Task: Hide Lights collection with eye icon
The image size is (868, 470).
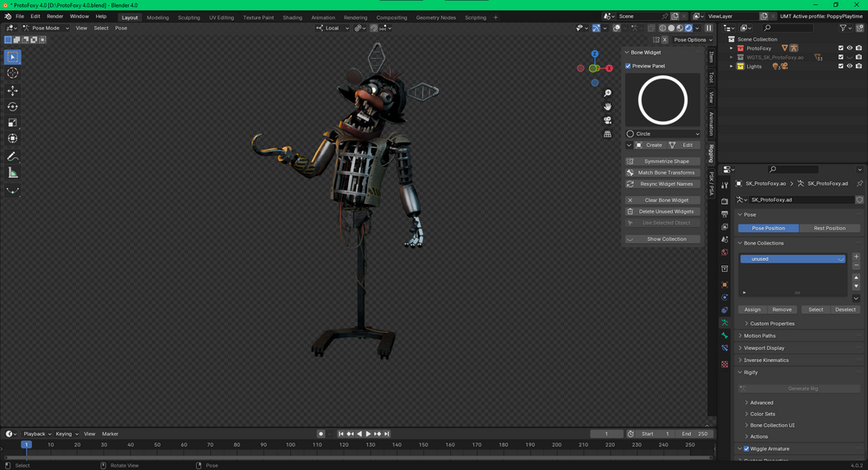Action: 850,67
